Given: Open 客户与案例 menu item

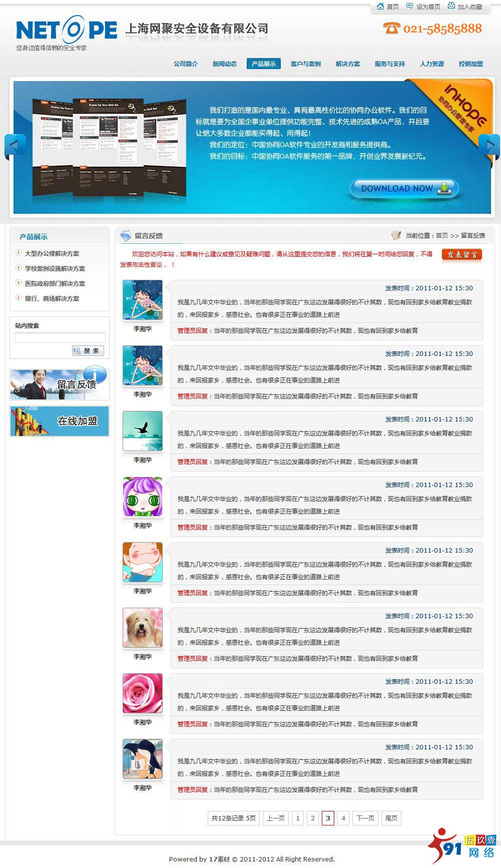Looking at the screenshot, I should coord(306,64).
